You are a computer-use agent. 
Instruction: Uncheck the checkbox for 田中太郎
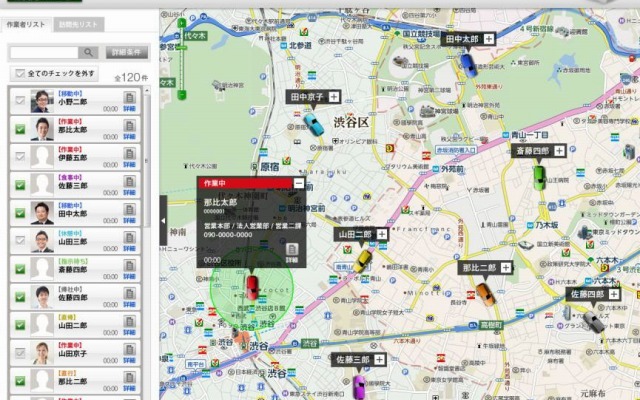(x=20, y=213)
